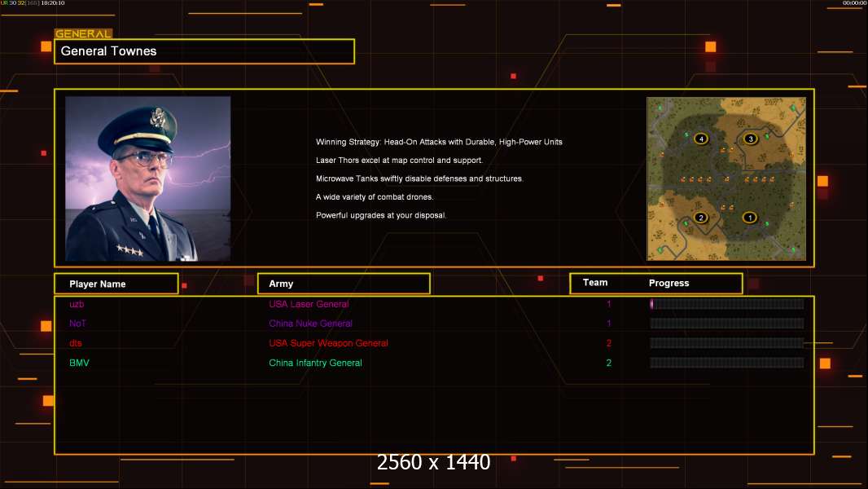Click the Player Name column header
This screenshot has width=868, height=489.
pos(116,284)
